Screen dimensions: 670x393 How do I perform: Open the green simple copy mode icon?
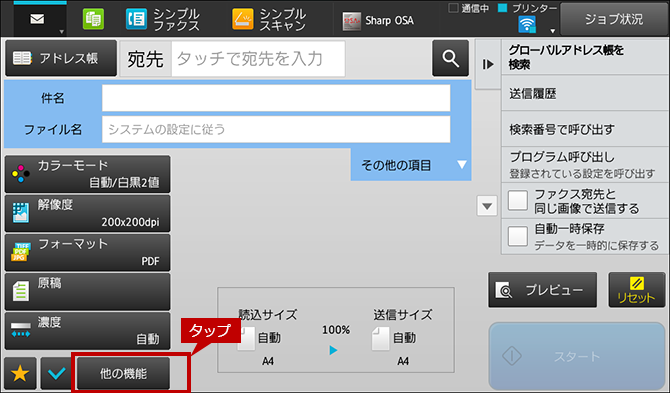click(93, 20)
